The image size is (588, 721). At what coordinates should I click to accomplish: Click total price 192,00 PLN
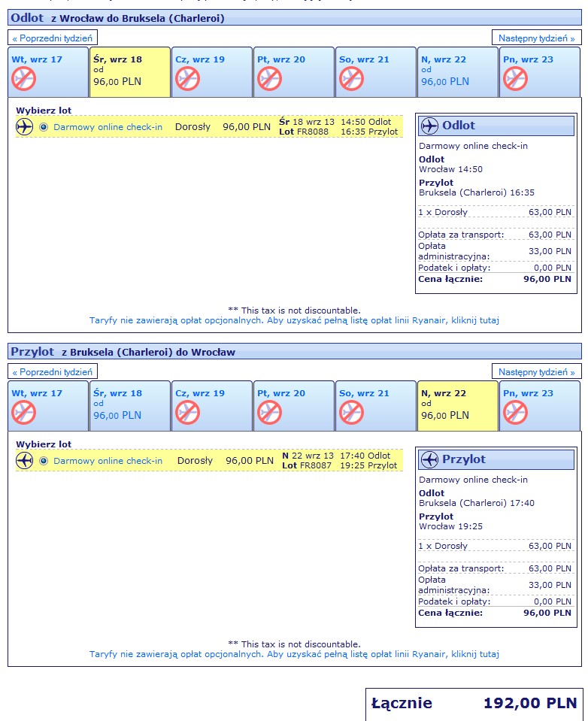529,703
